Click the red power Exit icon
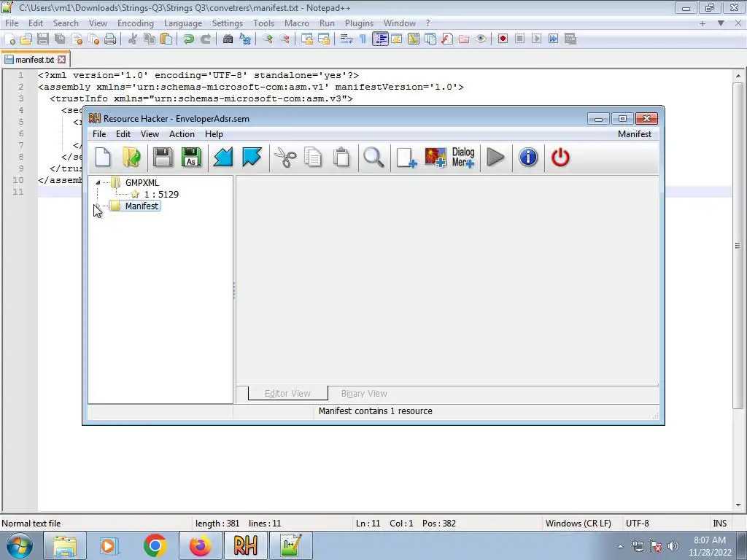Screen dimensions: 747x560 coord(560,157)
